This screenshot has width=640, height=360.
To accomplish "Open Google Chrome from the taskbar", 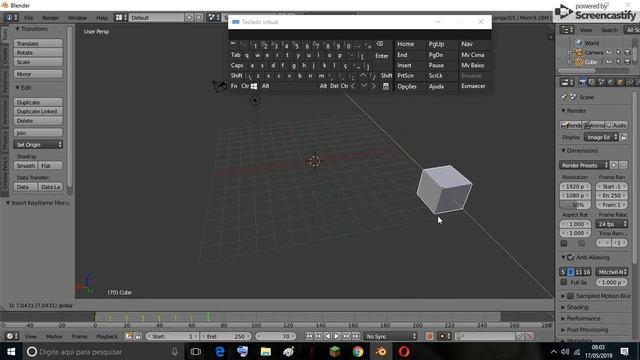I will pyautogui.click(x=358, y=351).
